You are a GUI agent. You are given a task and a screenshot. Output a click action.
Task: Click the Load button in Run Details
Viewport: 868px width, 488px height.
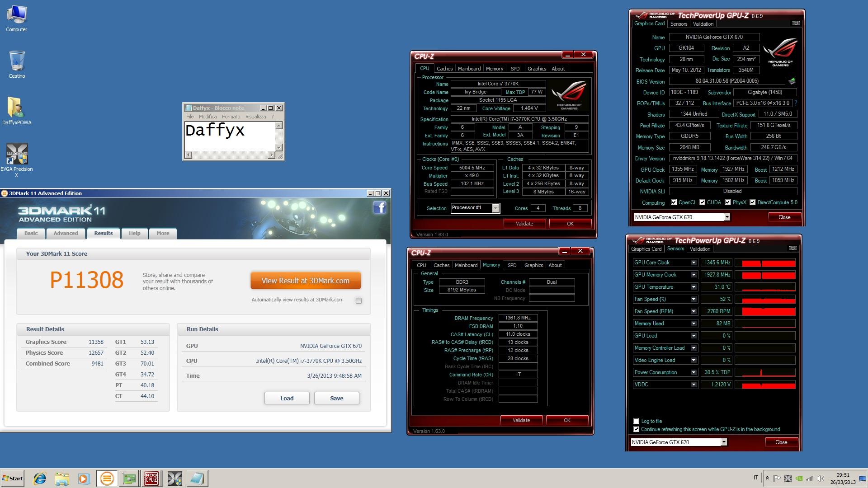(x=287, y=398)
